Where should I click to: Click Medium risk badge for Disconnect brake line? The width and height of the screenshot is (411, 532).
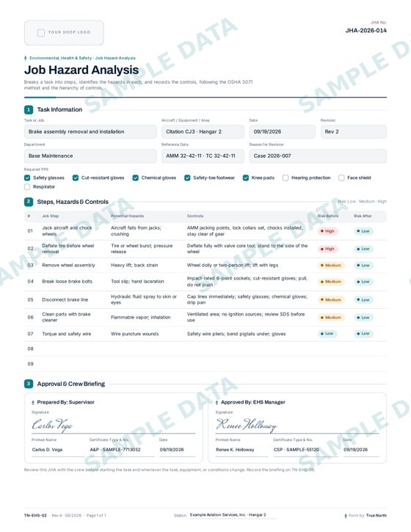tap(331, 300)
